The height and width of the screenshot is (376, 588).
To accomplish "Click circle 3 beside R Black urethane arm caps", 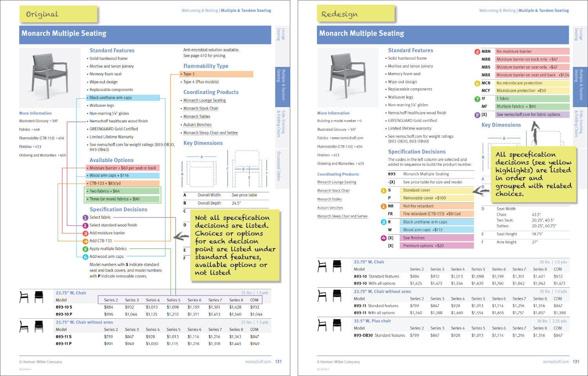I will pos(384,222).
